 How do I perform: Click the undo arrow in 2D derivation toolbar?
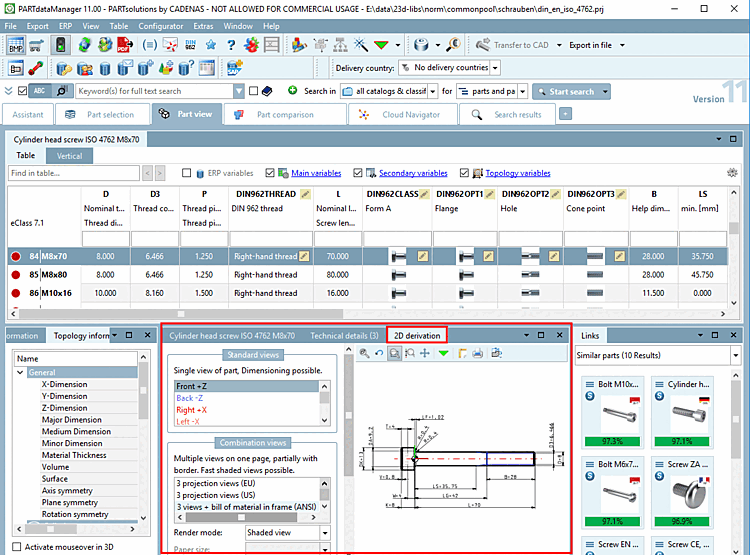pos(378,353)
